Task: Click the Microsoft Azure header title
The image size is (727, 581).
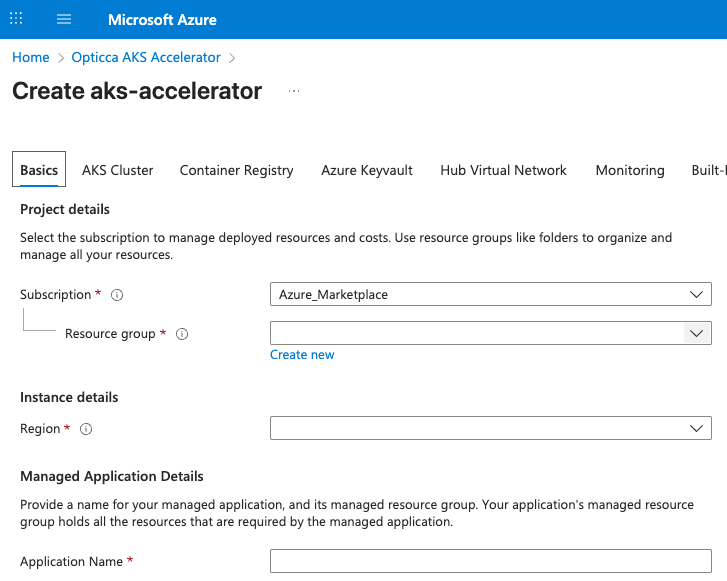Action: click(162, 19)
